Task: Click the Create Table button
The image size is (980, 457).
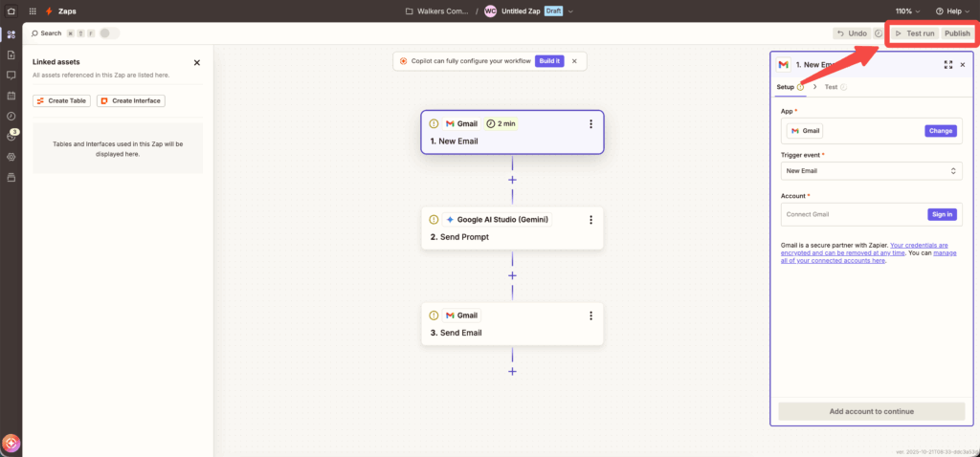Action: pos(61,100)
